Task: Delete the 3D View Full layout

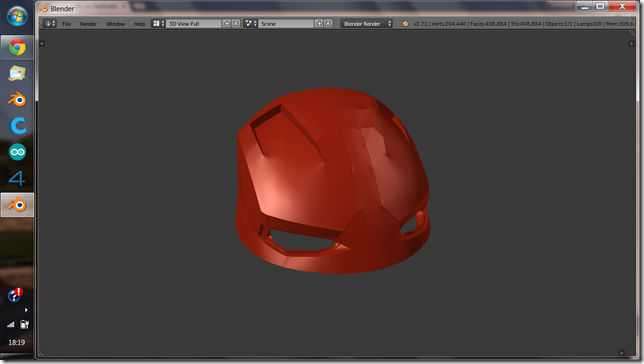Action: pyautogui.click(x=236, y=24)
